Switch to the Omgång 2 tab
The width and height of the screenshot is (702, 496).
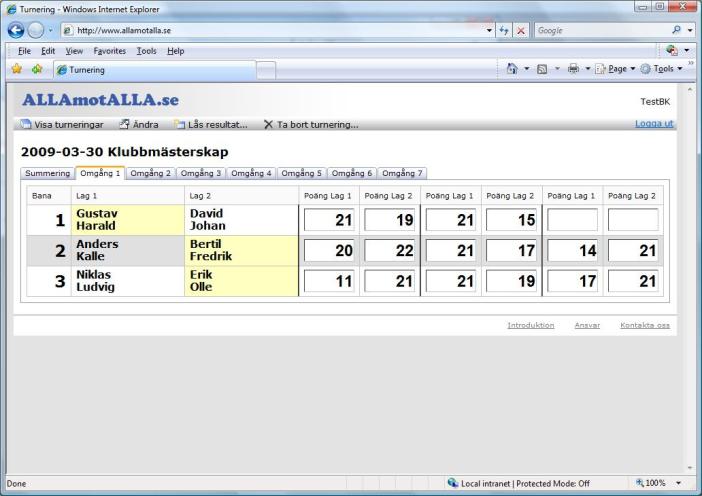click(150, 173)
